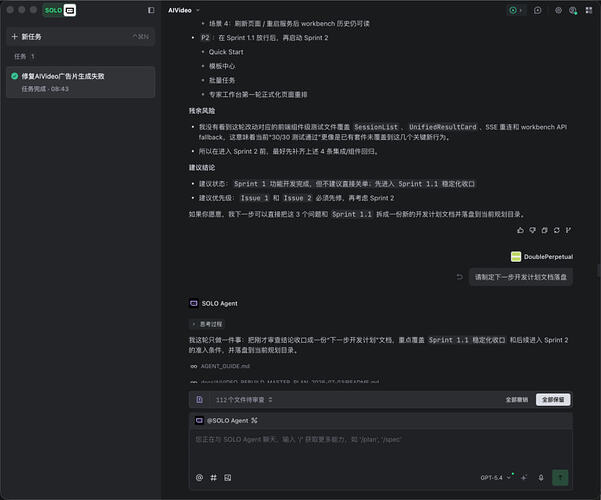This screenshot has height=500, width=601.
Task: Click the microphone voice input icon
Action: 541,477
